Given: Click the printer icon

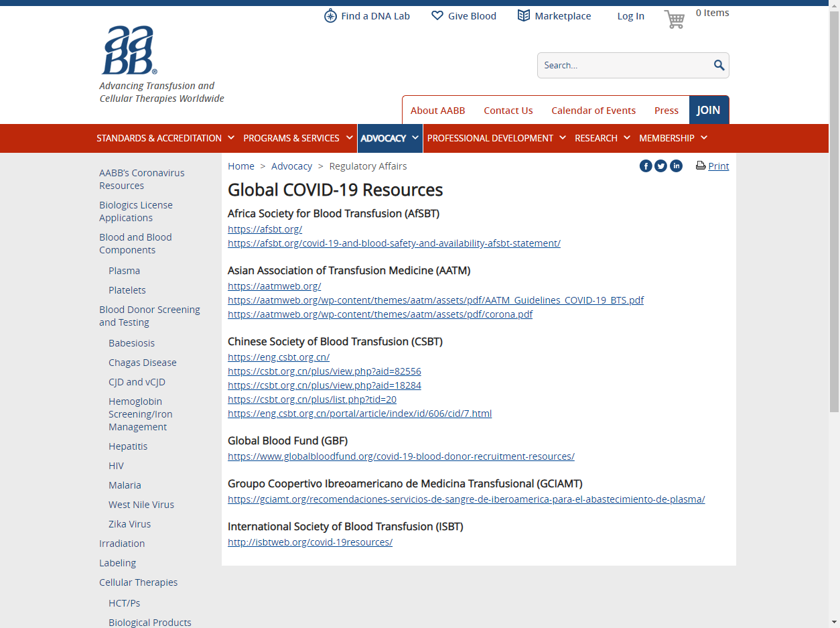Looking at the screenshot, I should 701,166.
